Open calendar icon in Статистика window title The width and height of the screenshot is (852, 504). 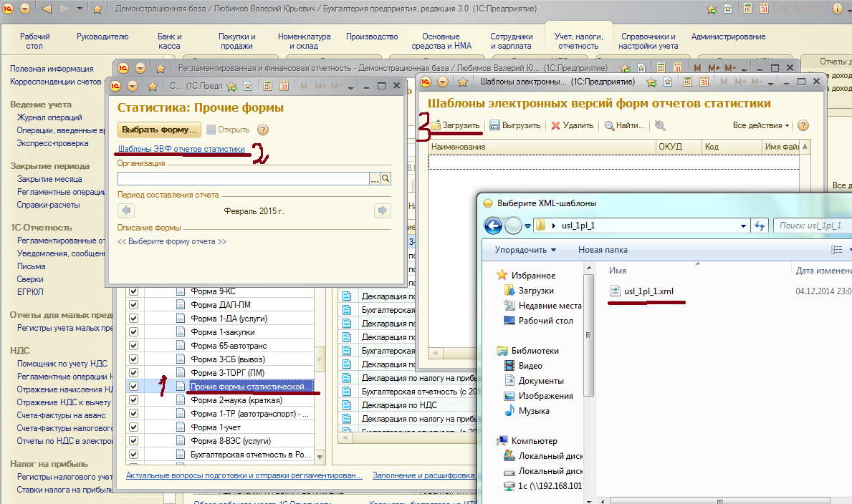284,86
